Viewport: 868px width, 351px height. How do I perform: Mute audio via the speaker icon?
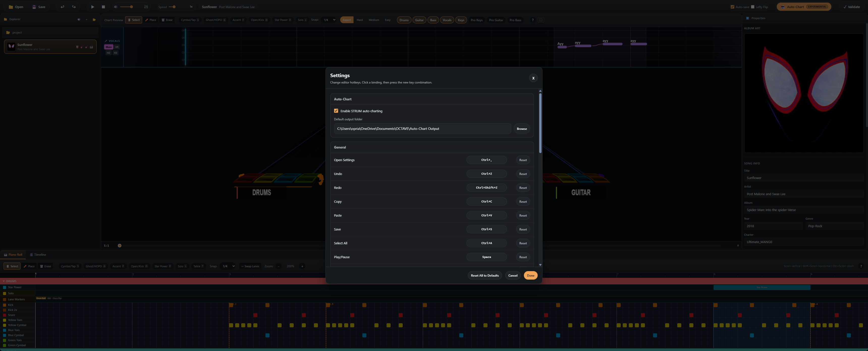[x=116, y=7]
